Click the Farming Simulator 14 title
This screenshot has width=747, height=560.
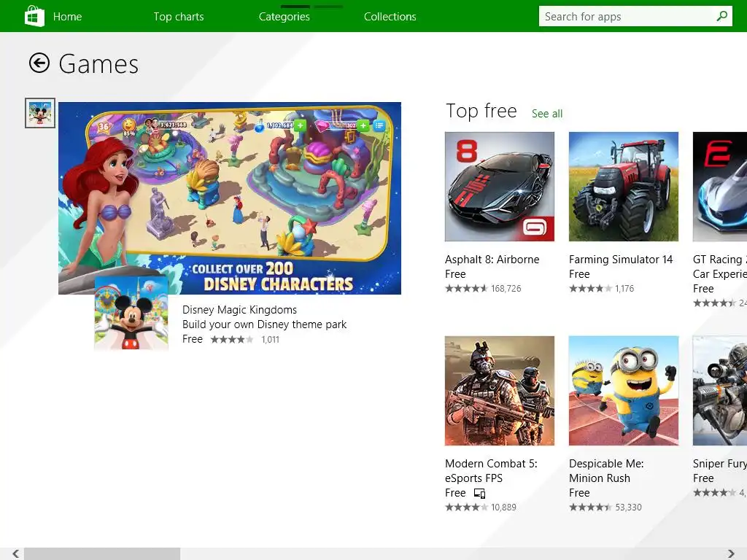[621, 259]
